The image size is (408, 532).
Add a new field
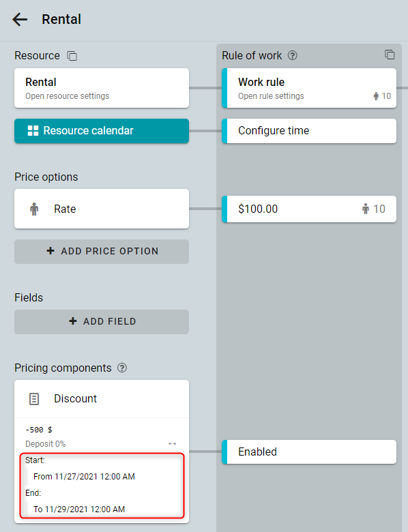tap(102, 322)
